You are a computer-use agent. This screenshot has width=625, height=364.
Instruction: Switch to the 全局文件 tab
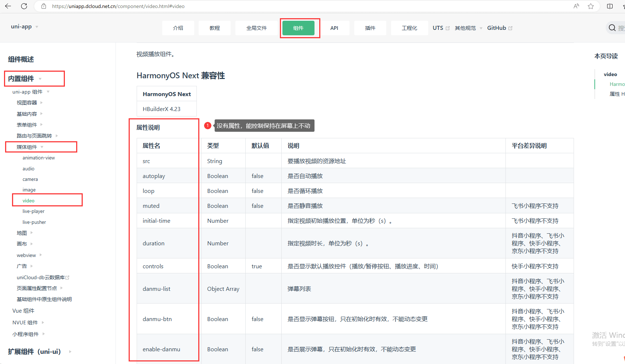click(257, 28)
